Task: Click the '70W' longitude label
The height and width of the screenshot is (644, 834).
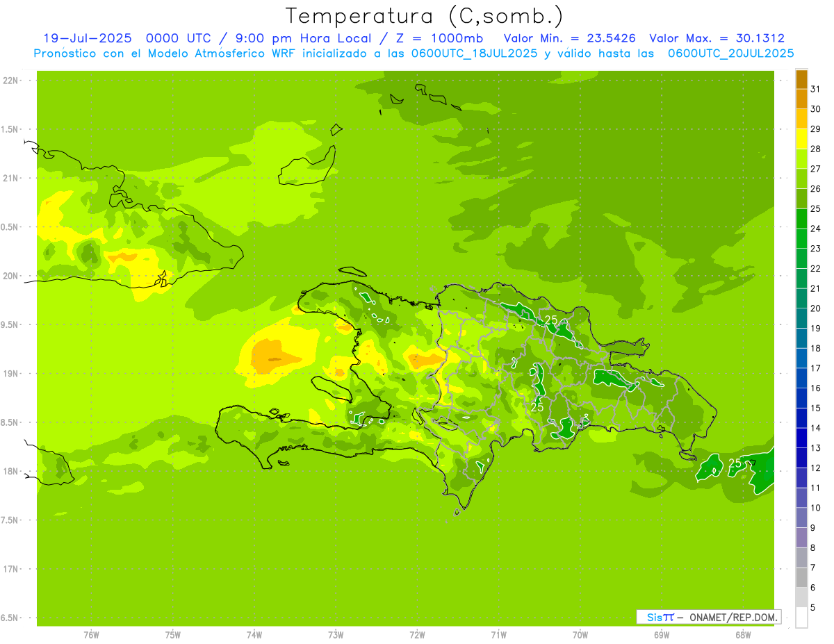Action: coord(580,634)
